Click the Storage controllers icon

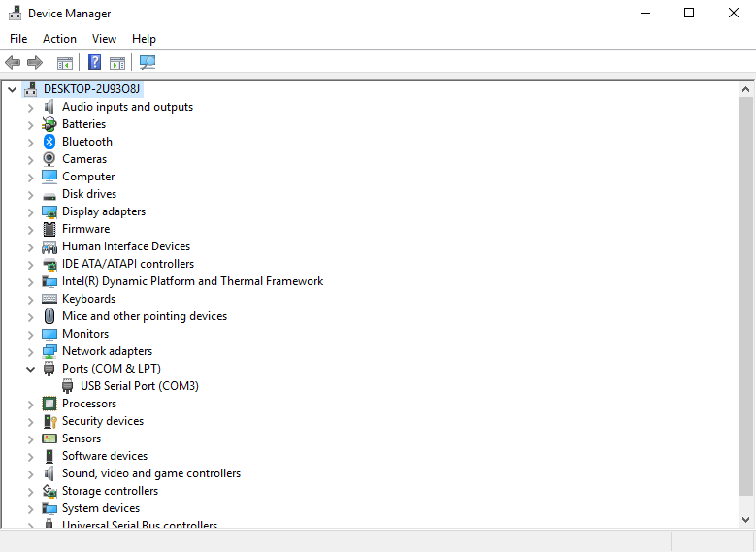[49, 491]
